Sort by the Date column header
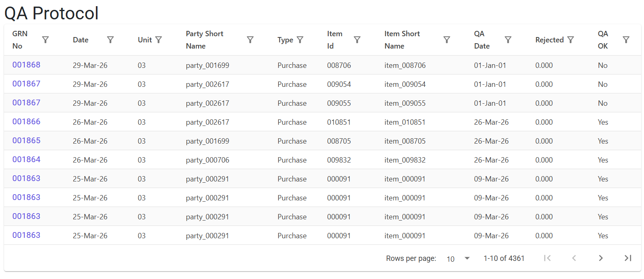This screenshot has height=279, width=644. pos(81,40)
